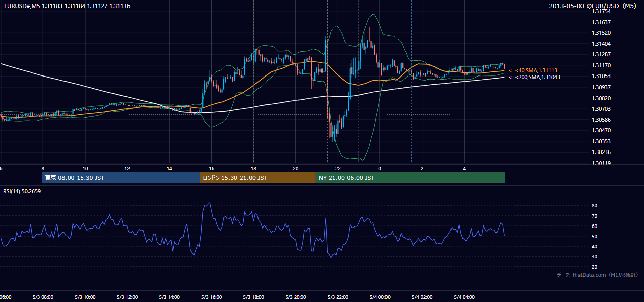The width and height of the screenshot is (644, 302).
Task: Click RSI scale value 70
Action: 594,216
